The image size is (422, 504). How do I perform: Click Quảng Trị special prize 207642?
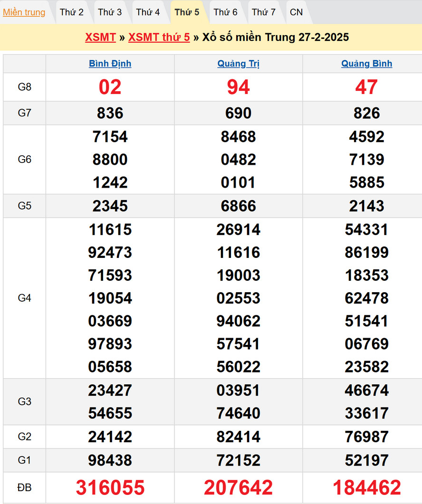pos(239,487)
